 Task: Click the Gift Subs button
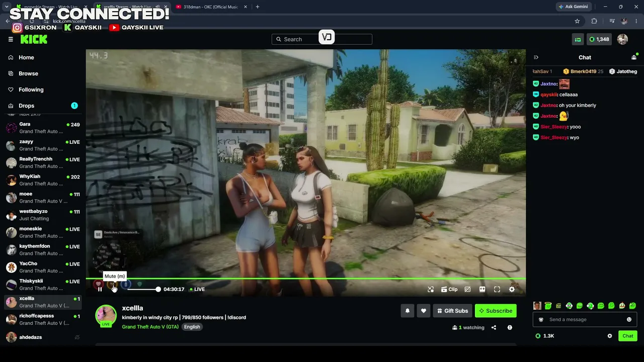click(453, 311)
